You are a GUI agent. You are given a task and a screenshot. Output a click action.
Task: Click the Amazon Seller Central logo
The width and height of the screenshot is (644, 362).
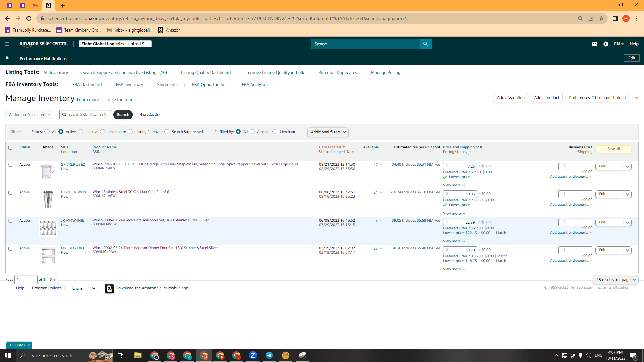pyautogui.click(x=44, y=44)
